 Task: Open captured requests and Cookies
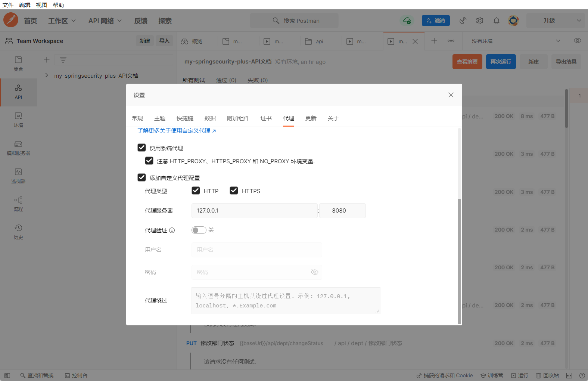tap(445, 375)
